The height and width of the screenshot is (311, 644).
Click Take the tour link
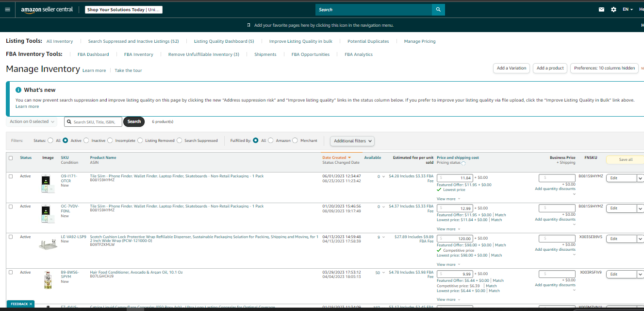tap(128, 70)
